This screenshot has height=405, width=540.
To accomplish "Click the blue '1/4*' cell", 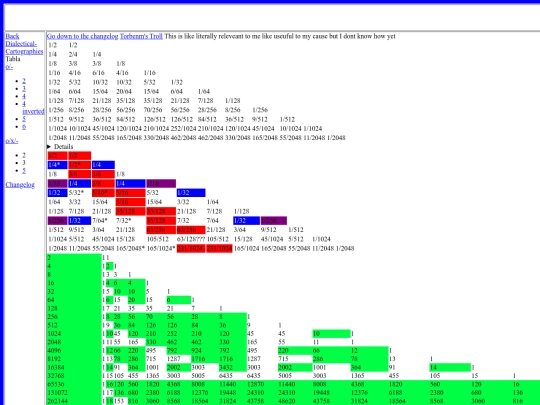I will click(57, 165).
